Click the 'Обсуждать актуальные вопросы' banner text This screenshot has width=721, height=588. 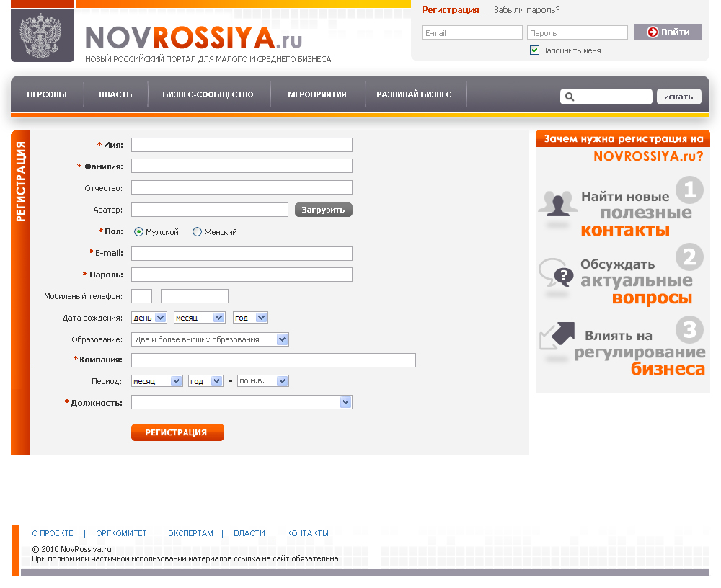coord(637,281)
